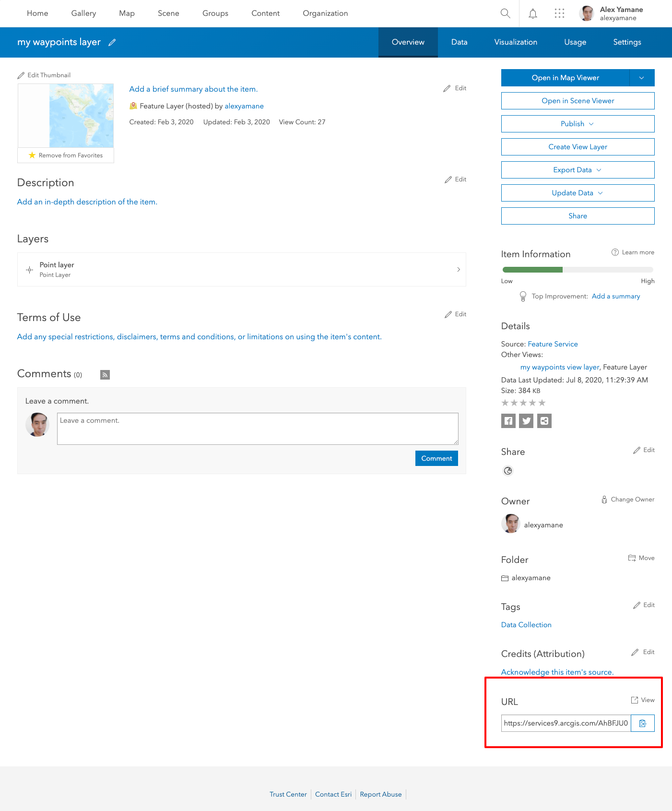Edit item title with pencil icon

112,42
